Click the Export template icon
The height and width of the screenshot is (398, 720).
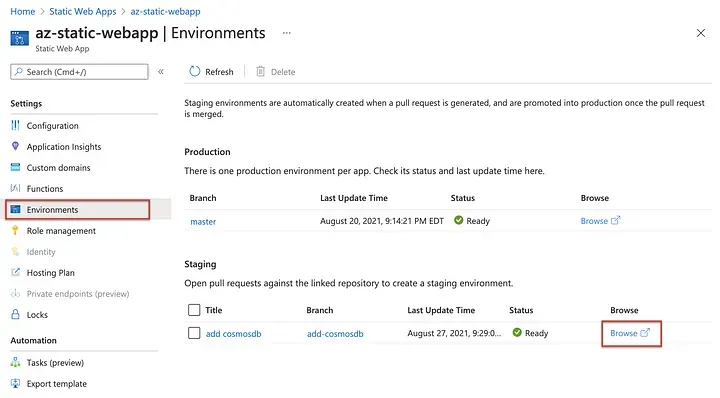[16, 383]
